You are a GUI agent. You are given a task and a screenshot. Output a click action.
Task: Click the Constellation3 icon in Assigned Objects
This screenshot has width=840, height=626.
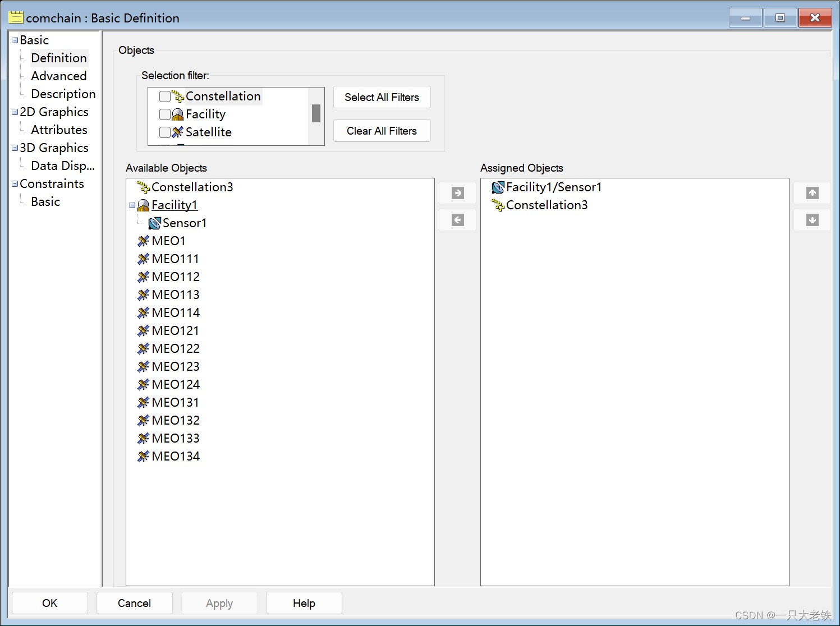click(498, 205)
